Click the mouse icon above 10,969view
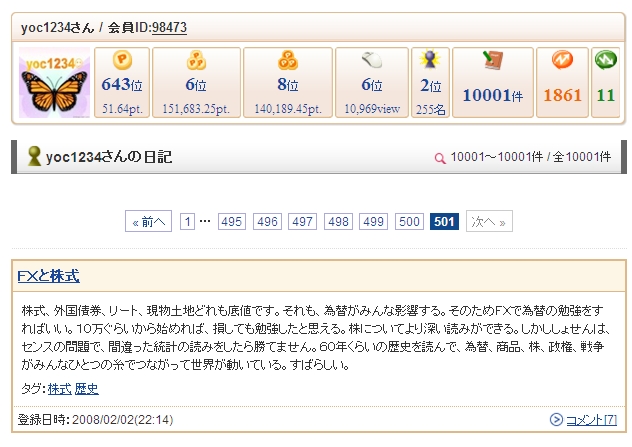 coord(372,60)
